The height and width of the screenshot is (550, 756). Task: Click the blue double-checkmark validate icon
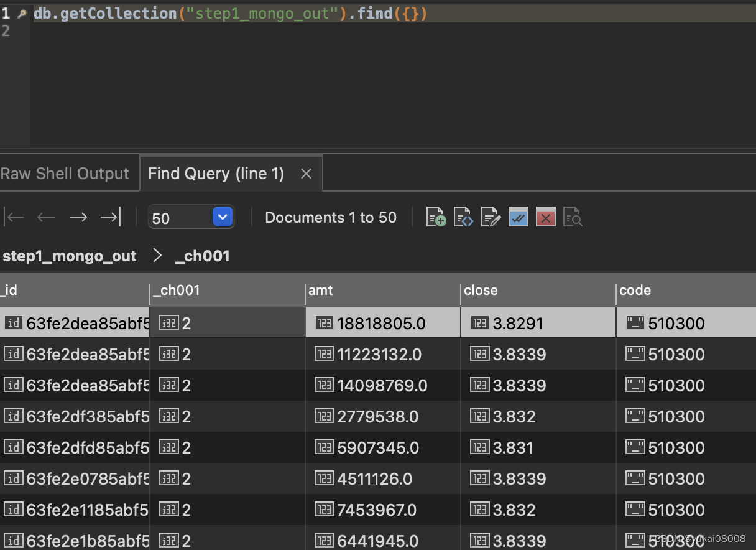[x=518, y=217]
